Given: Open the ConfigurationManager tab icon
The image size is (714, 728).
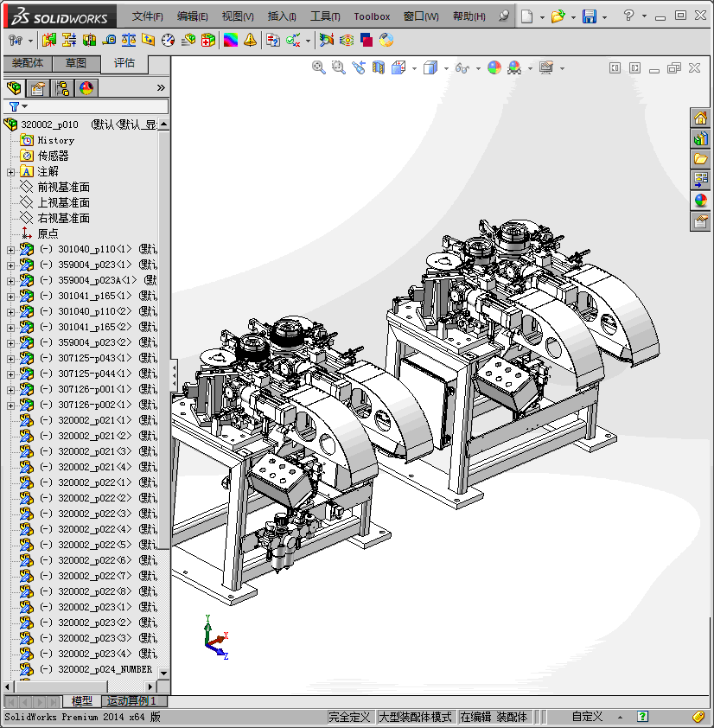Looking at the screenshot, I should click(x=61, y=87).
